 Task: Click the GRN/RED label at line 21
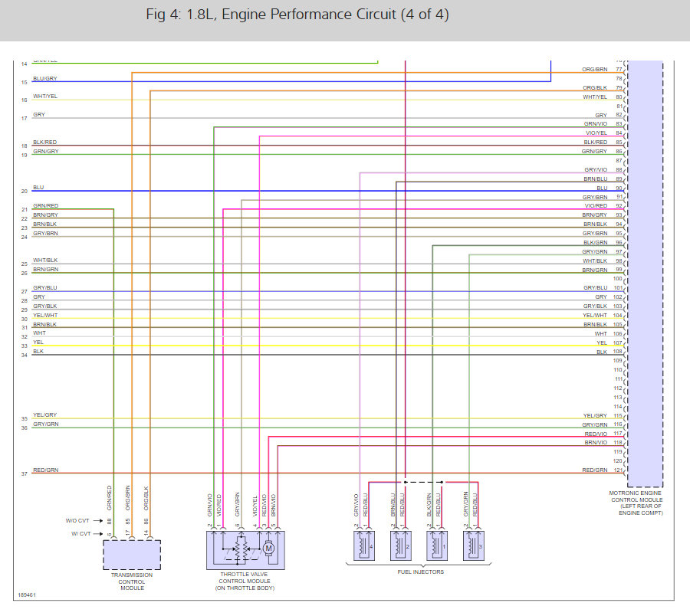(x=46, y=206)
